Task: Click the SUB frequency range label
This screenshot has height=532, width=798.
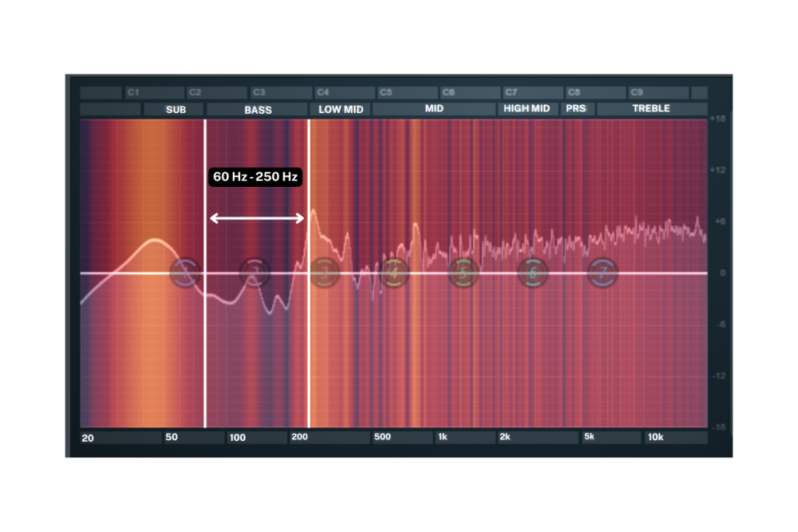Action: coord(175,110)
